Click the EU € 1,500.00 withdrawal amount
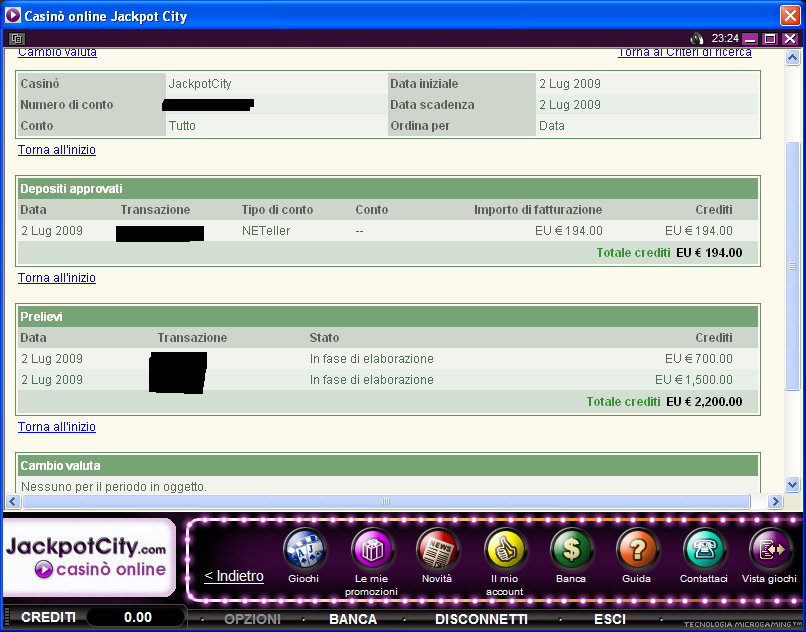 pyautogui.click(x=694, y=380)
